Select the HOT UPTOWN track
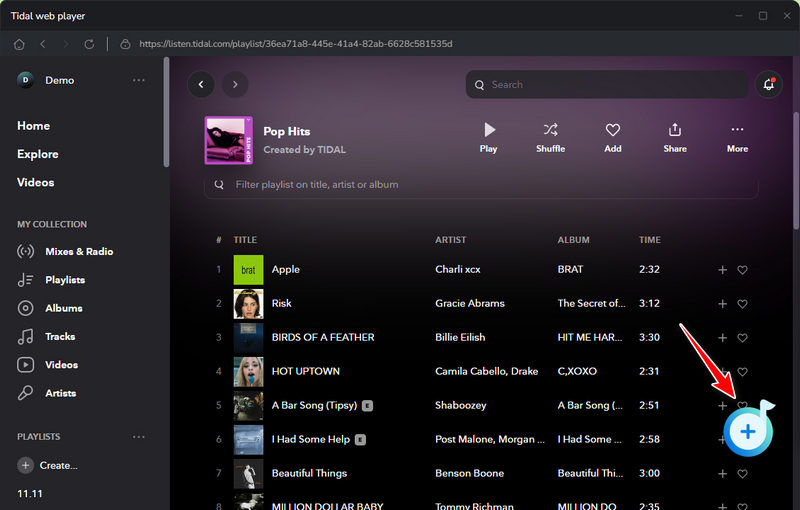The height and width of the screenshot is (510, 800). click(306, 371)
